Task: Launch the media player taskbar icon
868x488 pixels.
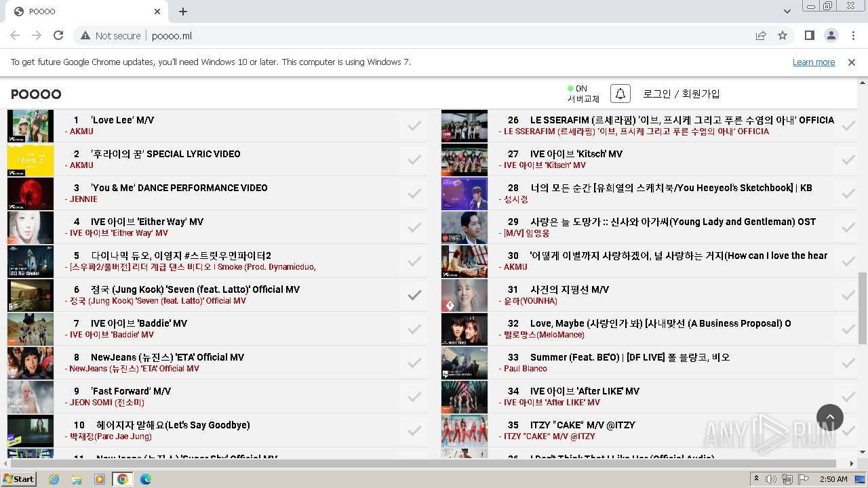Action: [x=100, y=479]
